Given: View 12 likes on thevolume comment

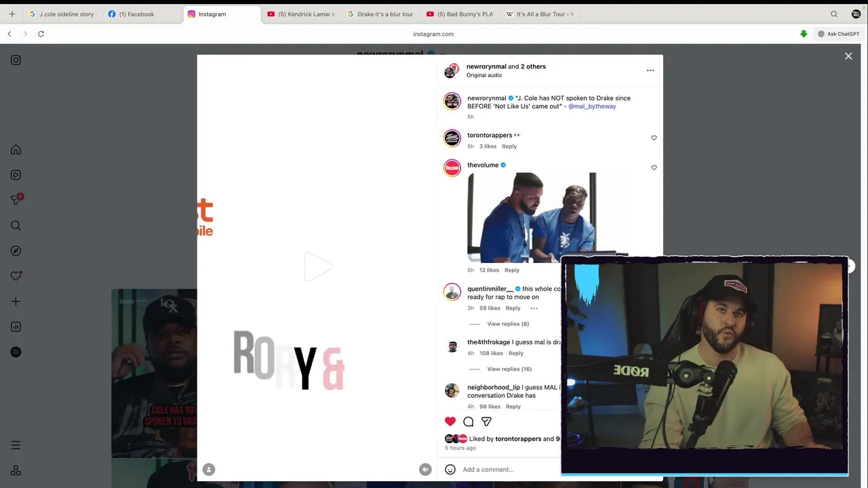Looking at the screenshot, I should (489, 270).
